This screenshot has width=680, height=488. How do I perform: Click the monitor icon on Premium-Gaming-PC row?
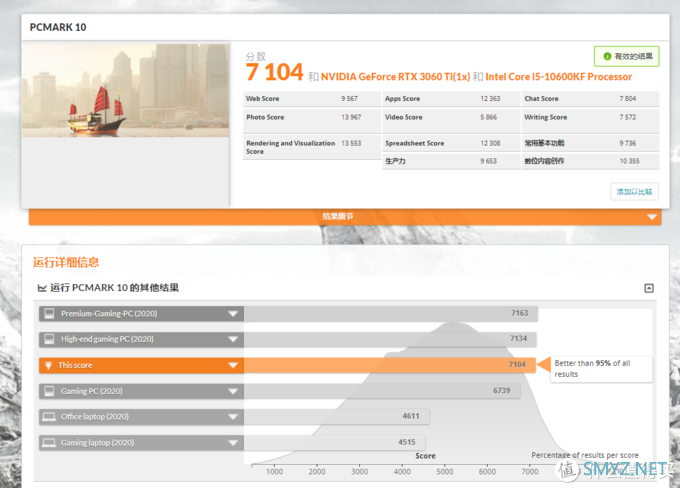pyautogui.click(x=49, y=313)
